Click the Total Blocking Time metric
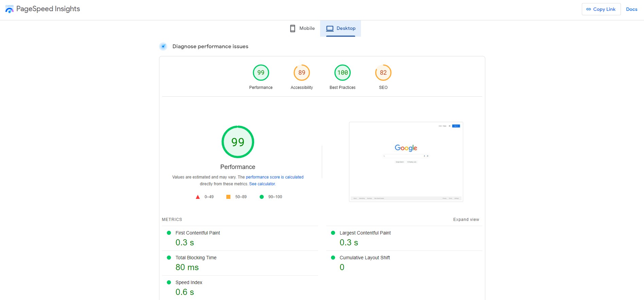 (196, 258)
